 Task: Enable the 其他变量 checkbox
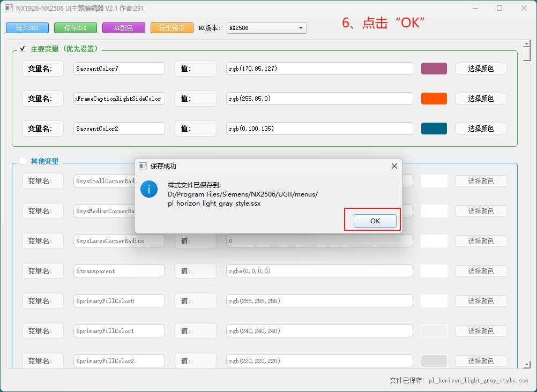tap(23, 161)
